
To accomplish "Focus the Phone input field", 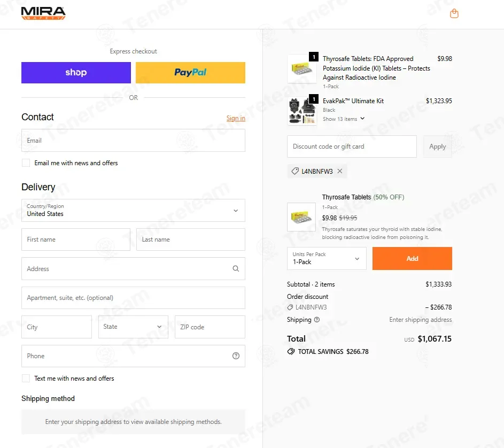I will [x=133, y=356].
